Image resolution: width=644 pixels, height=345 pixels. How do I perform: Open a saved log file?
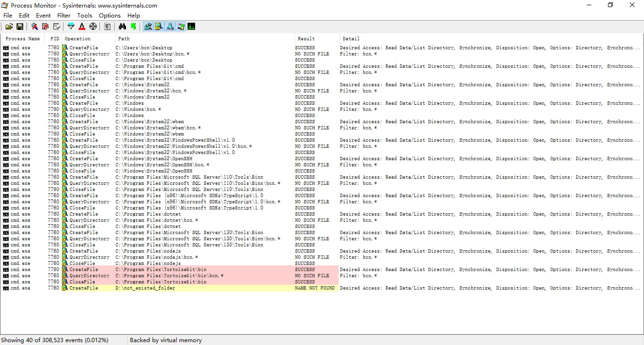coord(9,27)
